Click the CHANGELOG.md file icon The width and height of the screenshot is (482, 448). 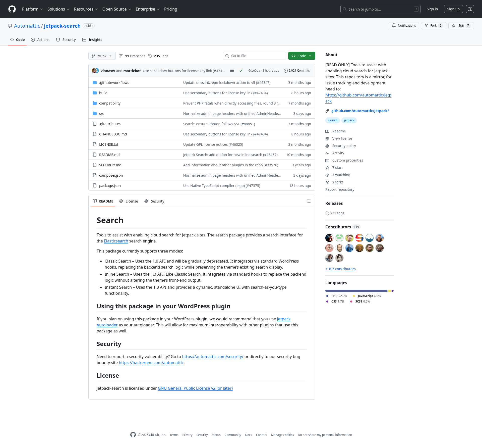pos(95,134)
